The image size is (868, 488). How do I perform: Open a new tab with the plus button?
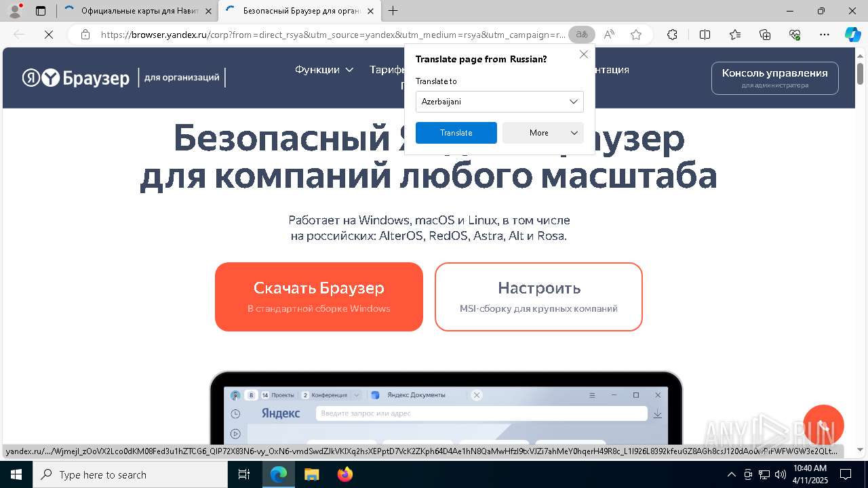pos(393,11)
